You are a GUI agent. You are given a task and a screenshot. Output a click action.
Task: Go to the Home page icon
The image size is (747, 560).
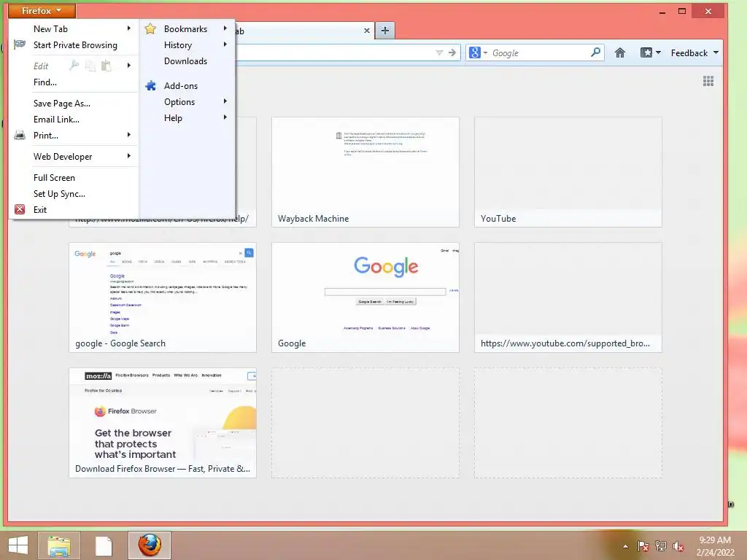click(x=620, y=52)
